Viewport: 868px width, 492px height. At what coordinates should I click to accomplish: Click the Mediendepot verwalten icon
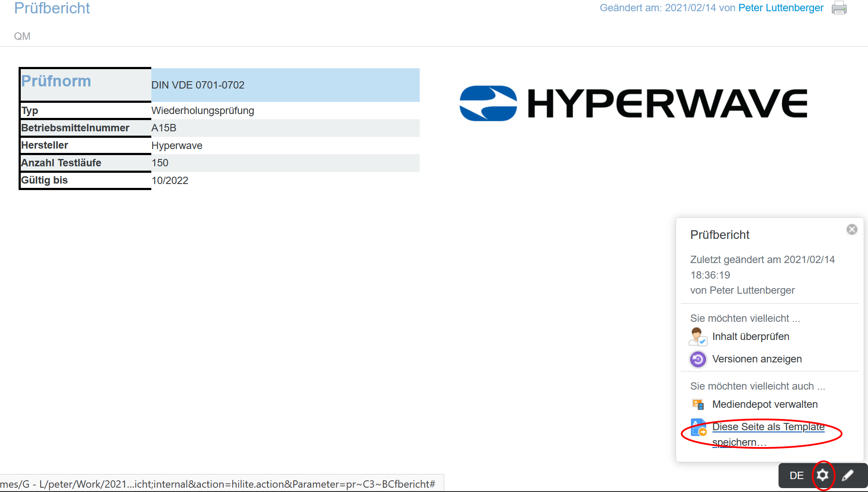tap(698, 404)
